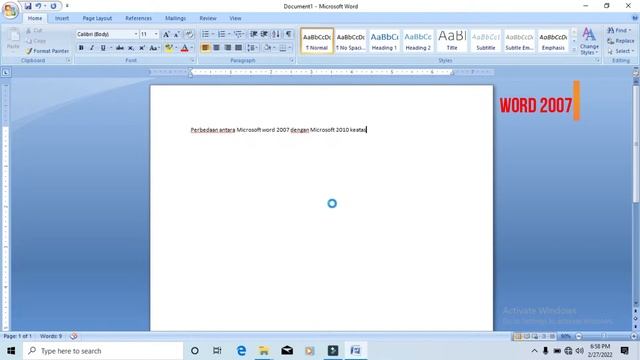Toggle subscript formatting
The height and width of the screenshot is (360, 640).
pos(131,48)
